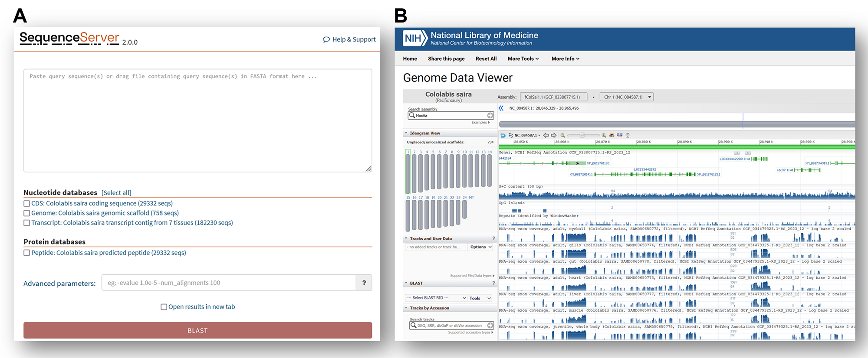Zoom to sequence with the ATG icon
Screen dimensions: 868x358
612,135
